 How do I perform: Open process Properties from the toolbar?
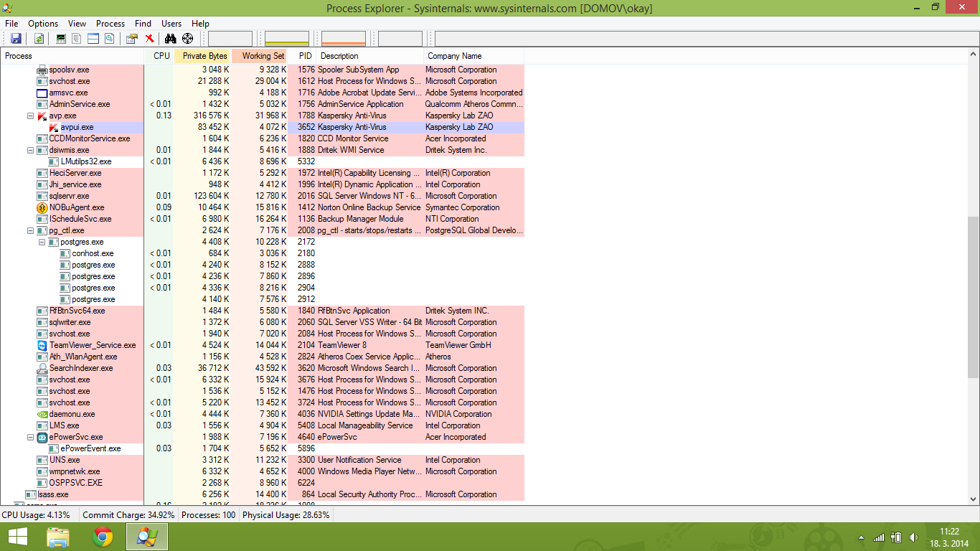tap(132, 39)
